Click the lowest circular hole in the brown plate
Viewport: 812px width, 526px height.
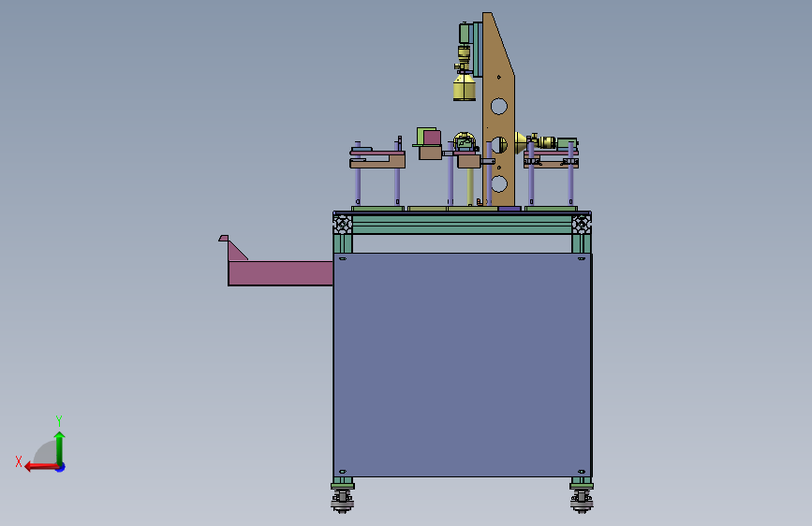tap(499, 183)
